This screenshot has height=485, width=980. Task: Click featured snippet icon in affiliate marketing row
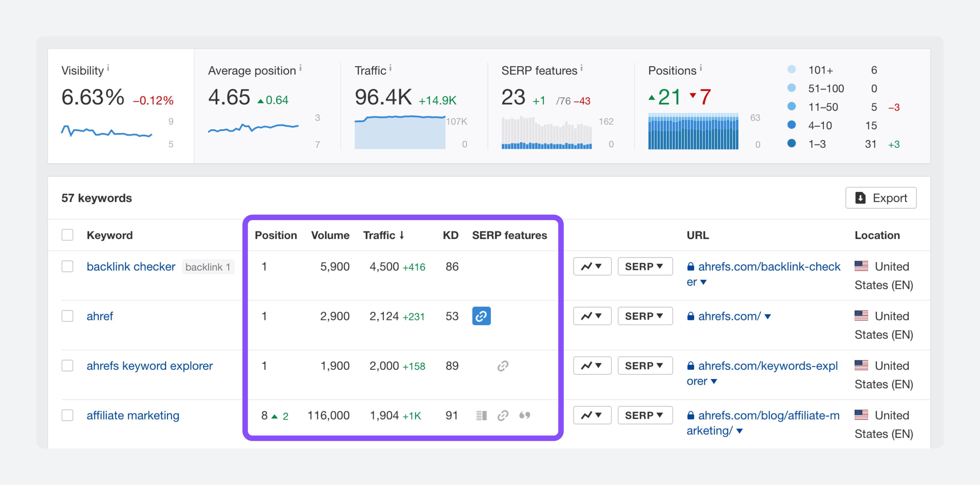coord(481,415)
